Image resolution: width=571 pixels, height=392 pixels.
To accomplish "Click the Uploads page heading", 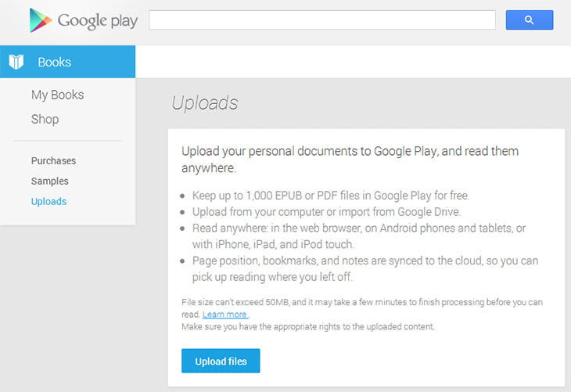I will pos(205,102).
